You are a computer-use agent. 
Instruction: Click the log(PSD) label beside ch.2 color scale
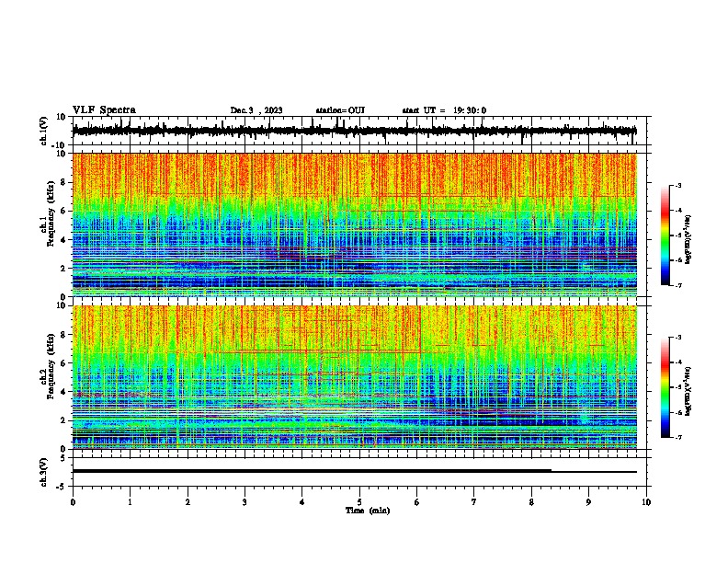(688, 391)
